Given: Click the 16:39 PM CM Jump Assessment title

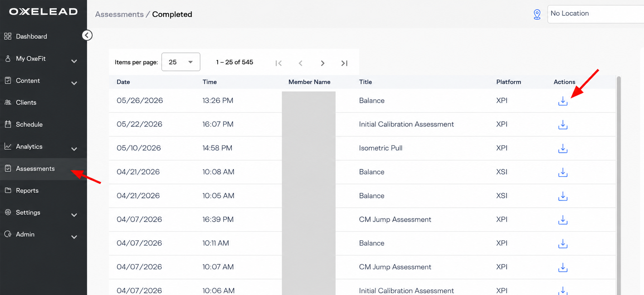Looking at the screenshot, I should pos(395,219).
